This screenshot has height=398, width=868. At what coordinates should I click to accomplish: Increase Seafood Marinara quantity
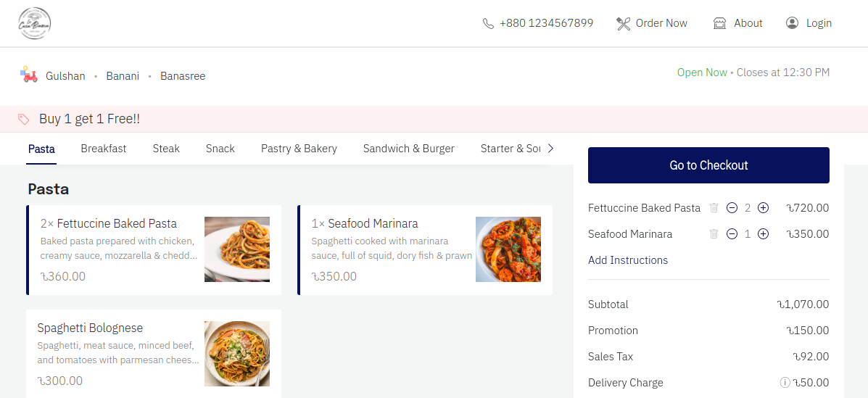click(763, 234)
